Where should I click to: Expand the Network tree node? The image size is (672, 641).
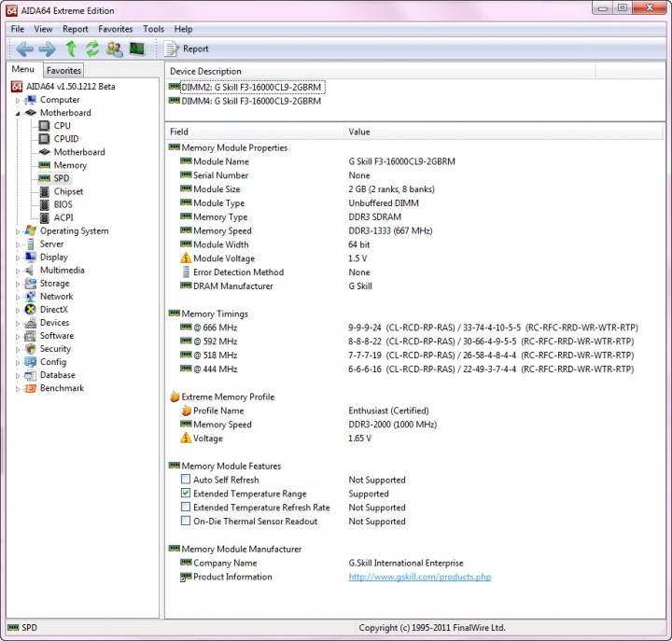coord(18,297)
